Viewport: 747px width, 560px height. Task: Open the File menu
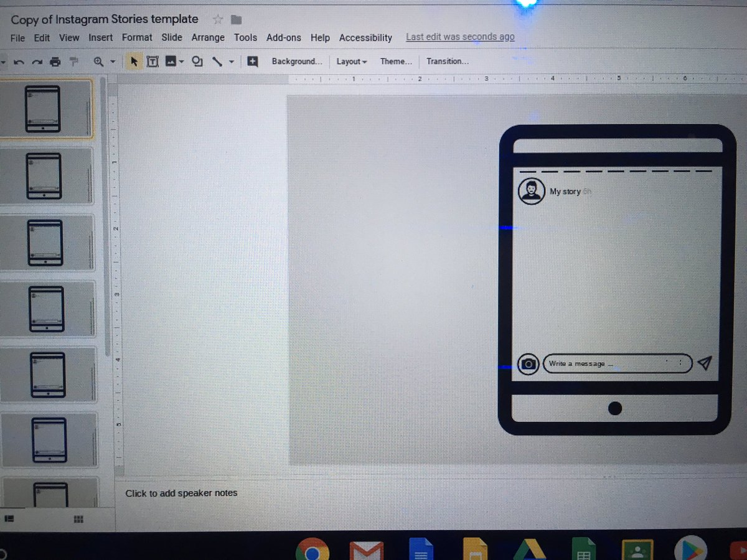[x=18, y=38]
